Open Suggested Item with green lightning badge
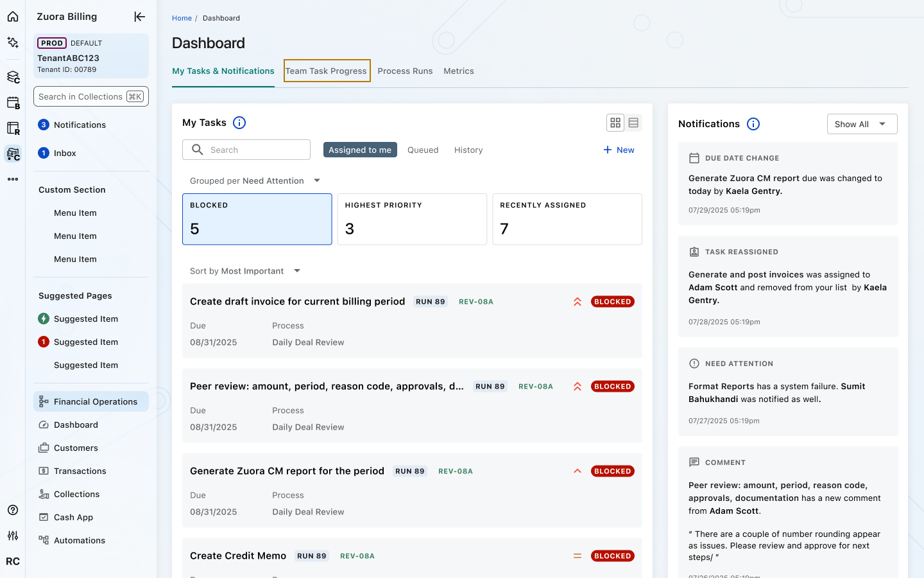 (91, 319)
